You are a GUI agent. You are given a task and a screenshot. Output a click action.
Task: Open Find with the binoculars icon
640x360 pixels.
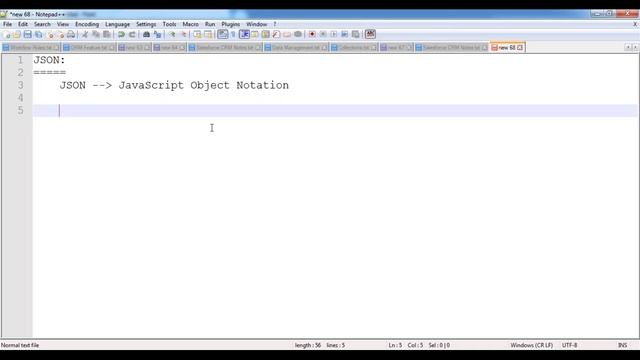[146, 35]
